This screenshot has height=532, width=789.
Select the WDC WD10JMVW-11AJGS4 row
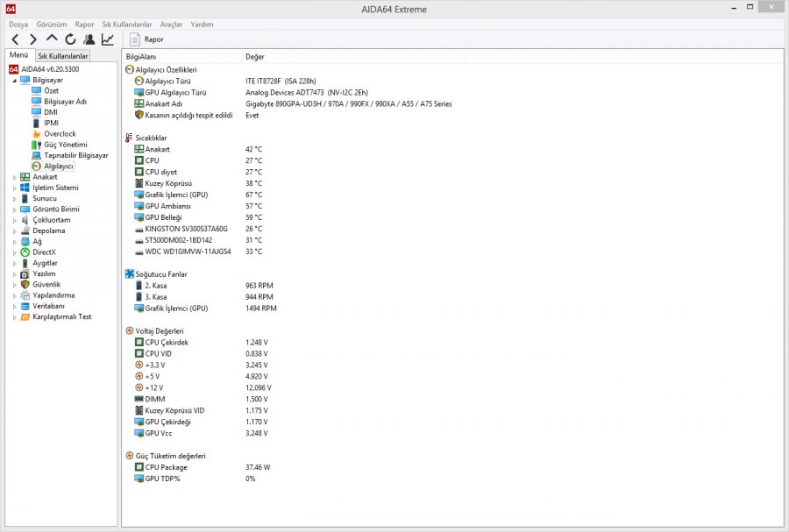coord(198,252)
